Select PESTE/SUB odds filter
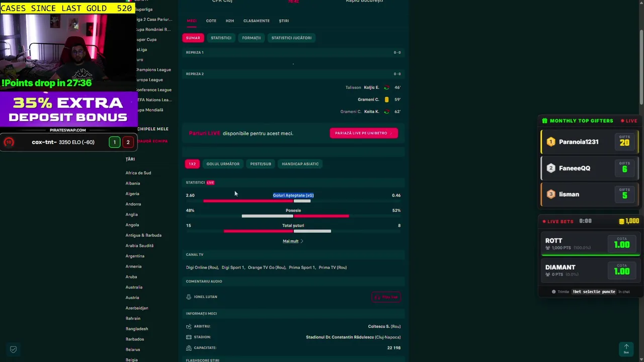 (x=261, y=164)
